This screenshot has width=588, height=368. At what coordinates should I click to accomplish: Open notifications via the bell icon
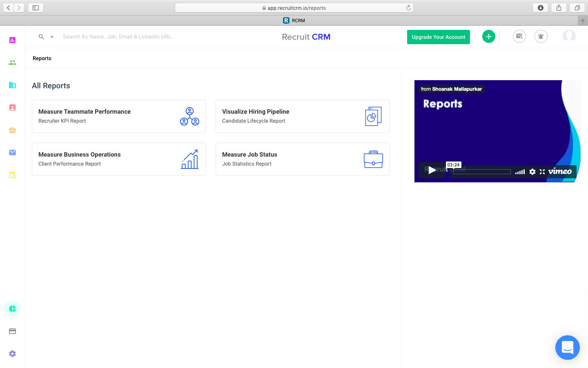pos(541,36)
